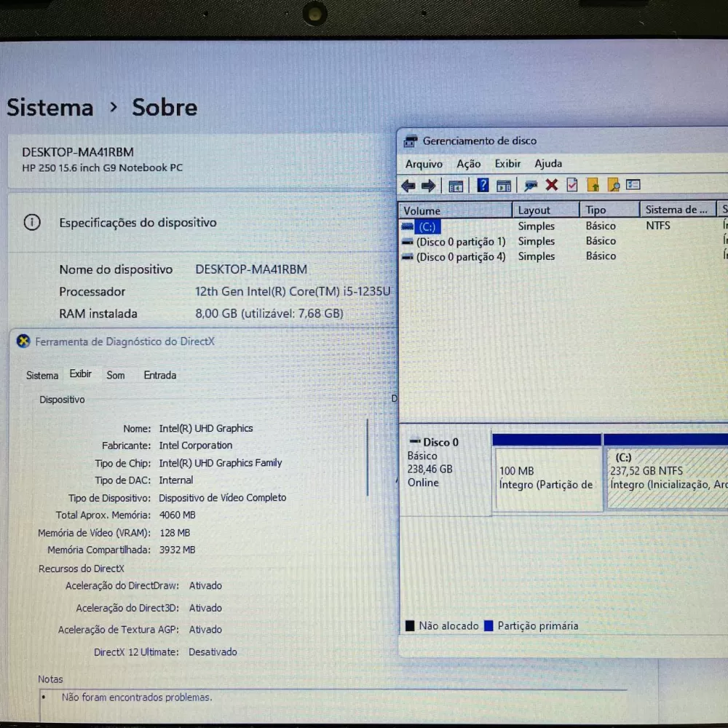The width and height of the screenshot is (728, 728).
Task: Click the VRAM value 128 MB
Action: tap(175, 533)
